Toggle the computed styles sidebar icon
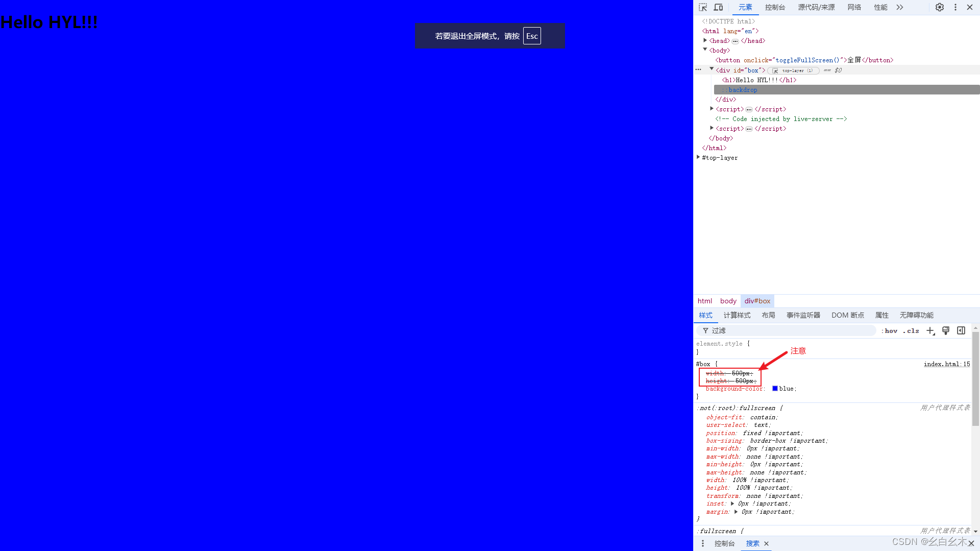The height and width of the screenshot is (551, 980). coord(961,330)
